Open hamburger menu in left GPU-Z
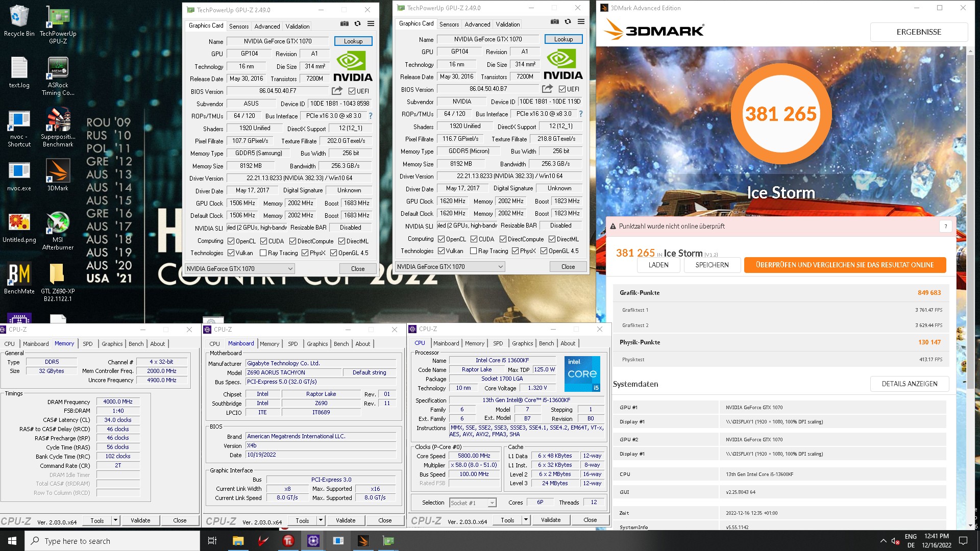 point(371,24)
